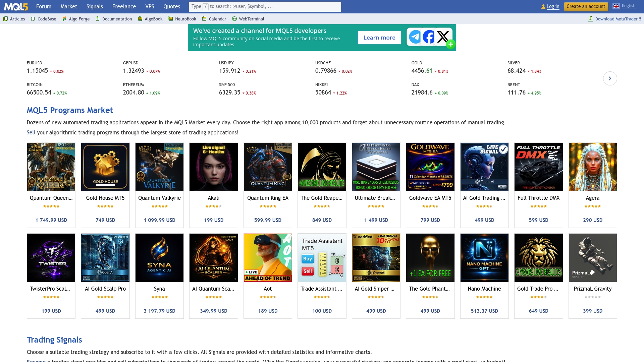Open Gold Trade Pro lion thumbnail
Image resolution: width=644 pixels, height=362 pixels.
coord(539,258)
